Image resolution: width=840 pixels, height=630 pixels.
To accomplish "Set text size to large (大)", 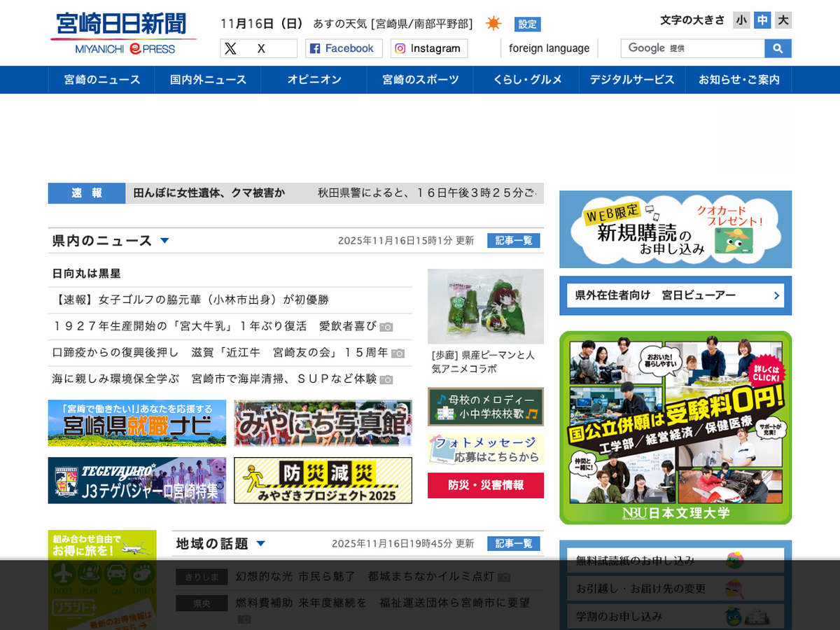I will (x=783, y=20).
